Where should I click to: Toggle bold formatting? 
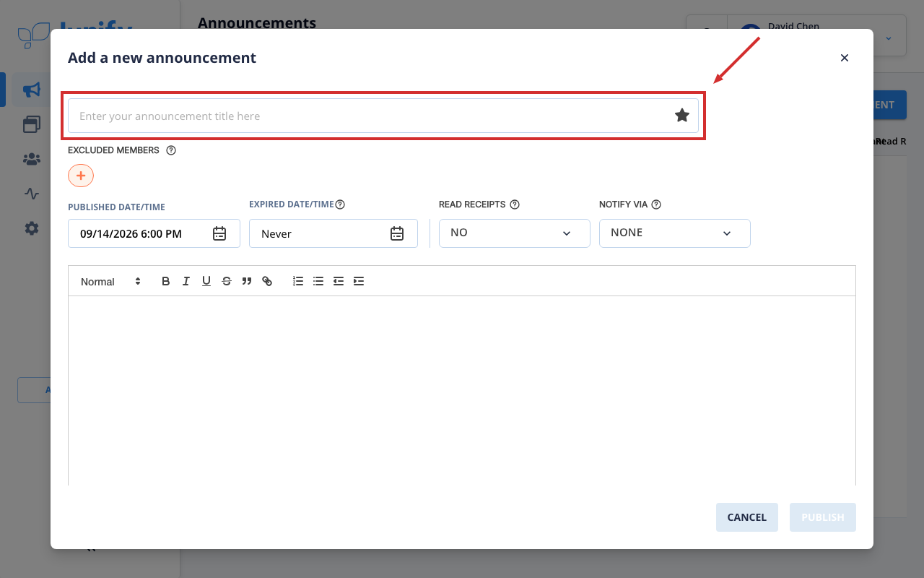(166, 282)
